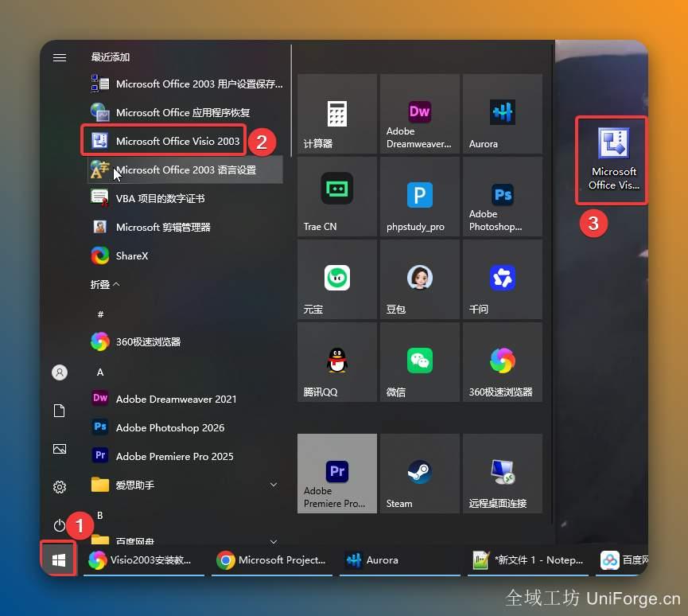Launch the 千问 tile
This screenshot has width=688, height=616.
coord(503,279)
